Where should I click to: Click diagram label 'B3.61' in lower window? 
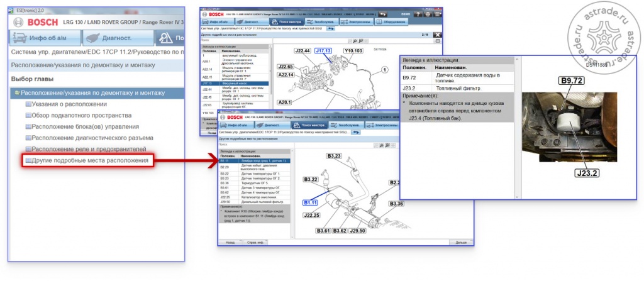[x=323, y=231]
